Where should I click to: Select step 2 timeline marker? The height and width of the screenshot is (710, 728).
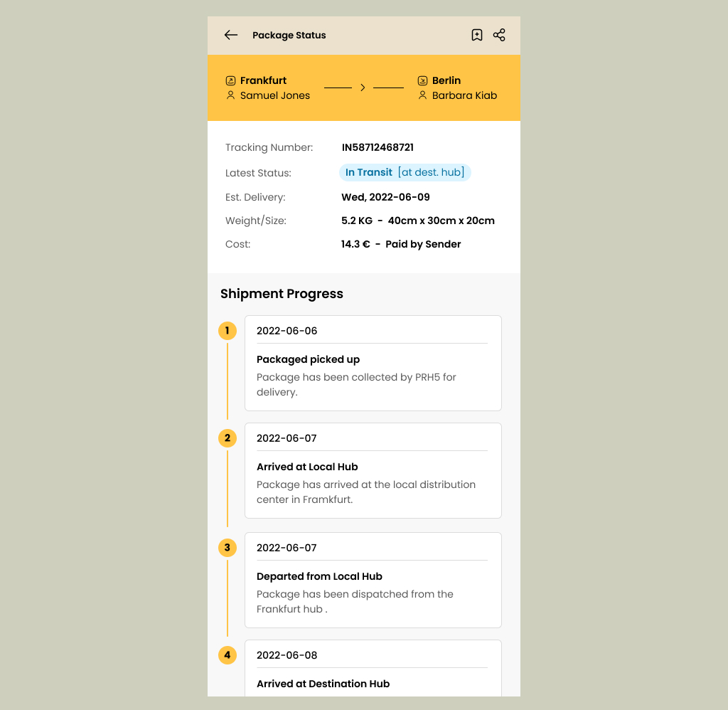pyautogui.click(x=227, y=438)
